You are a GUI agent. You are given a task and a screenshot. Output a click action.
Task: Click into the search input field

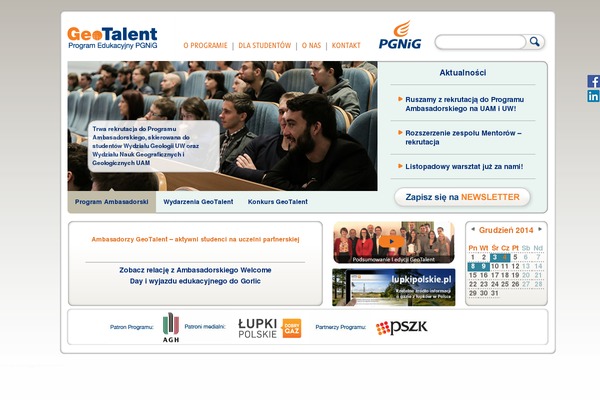point(481,42)
